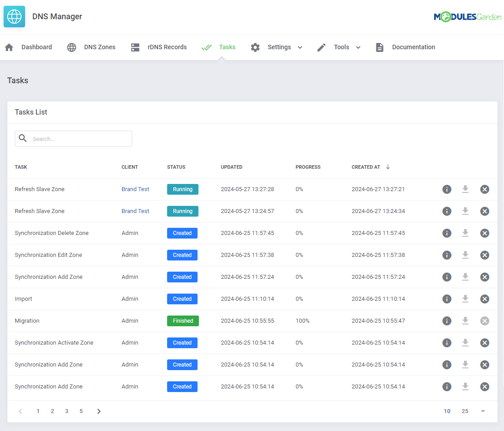Sort the list by TASK column
The width and height of the screenshot is (504, 431).
pyautogui.click(x=21, y=167)
